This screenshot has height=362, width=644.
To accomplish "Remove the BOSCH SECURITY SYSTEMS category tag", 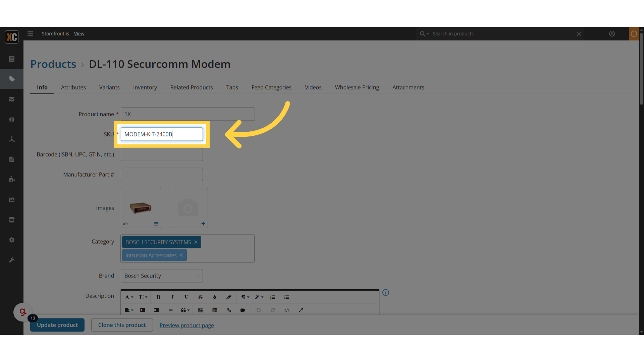I will coord(196,242).
